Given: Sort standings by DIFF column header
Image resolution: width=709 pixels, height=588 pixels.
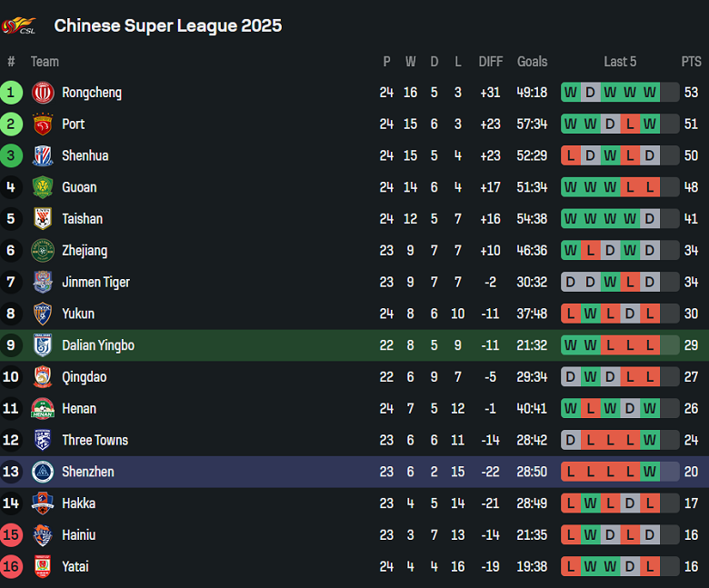Looking at the screenshot, I should [490, 62].
